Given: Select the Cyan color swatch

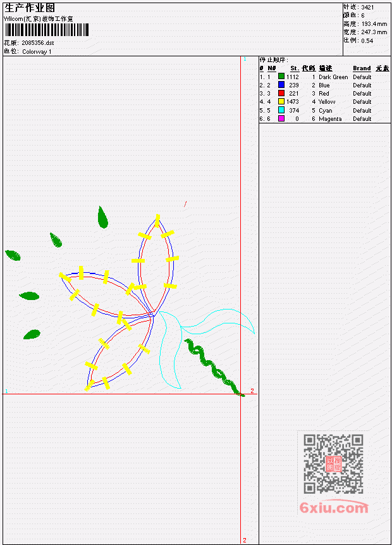Looking at the screenshot, I should tap(281, 110).
